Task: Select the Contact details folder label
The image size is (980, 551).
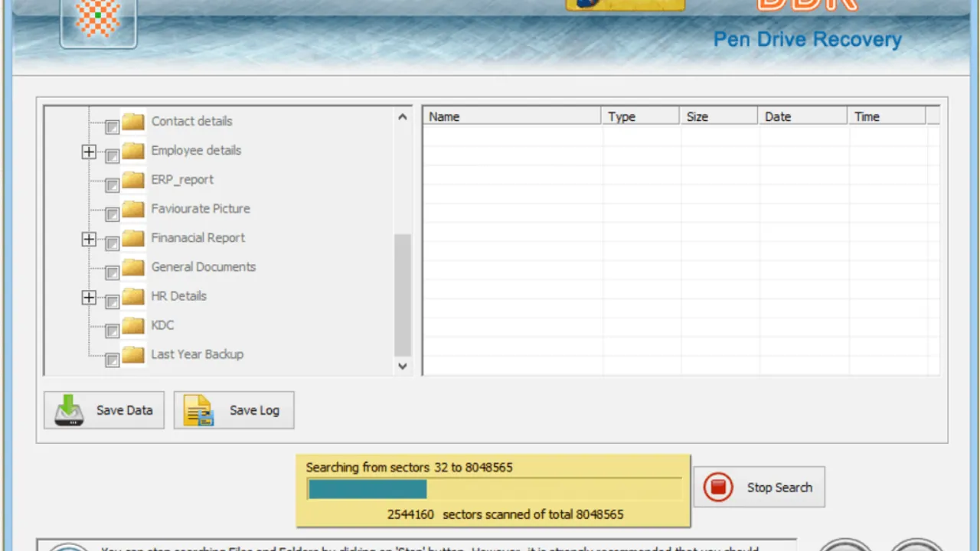Action: point(191,121)
